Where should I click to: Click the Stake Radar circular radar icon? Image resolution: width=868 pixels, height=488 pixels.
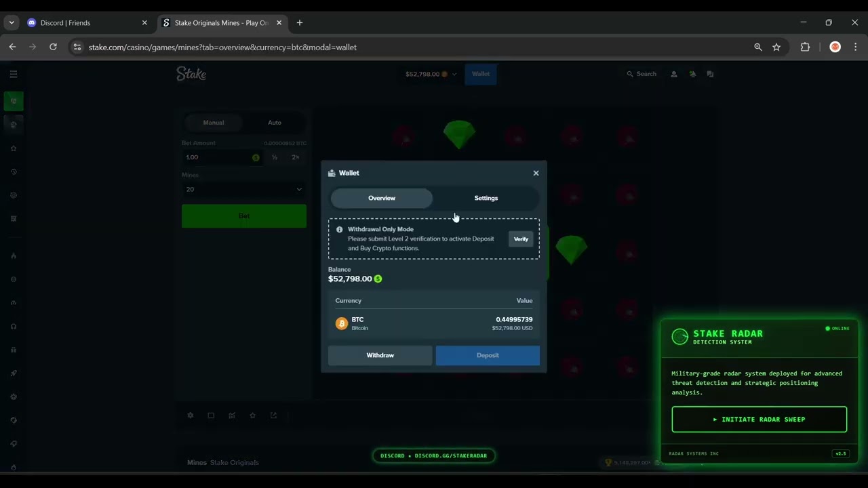click(679, 337)
